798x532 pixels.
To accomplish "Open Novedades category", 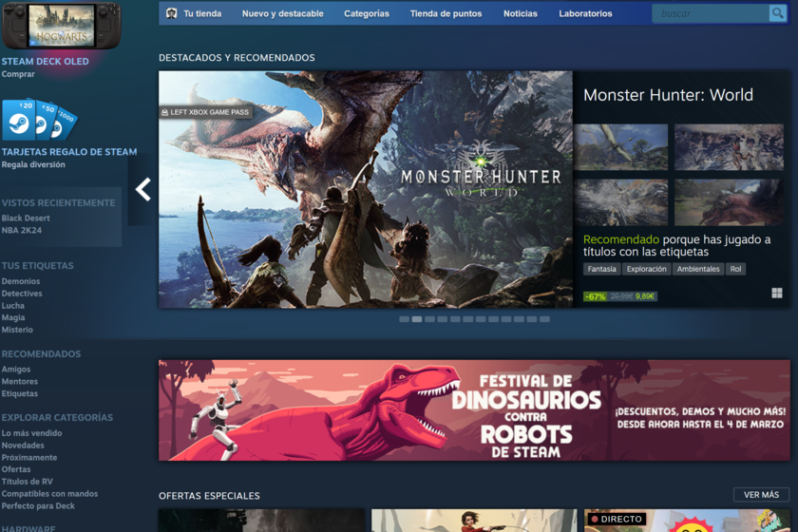I will (x=23, y=446).
